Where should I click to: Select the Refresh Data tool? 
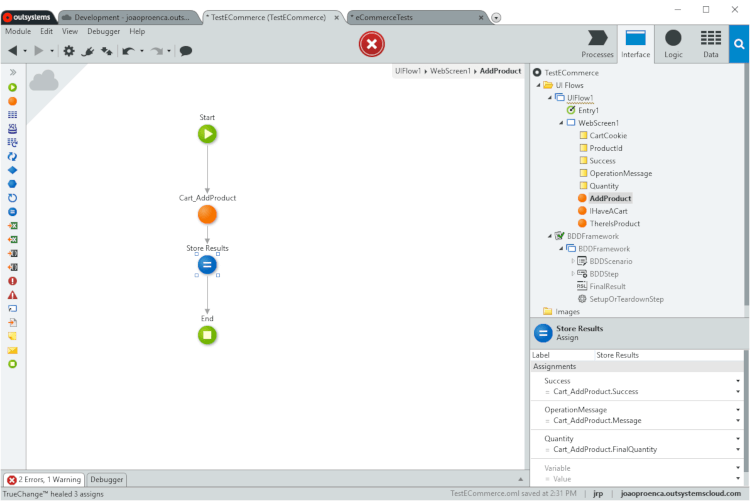12,143
